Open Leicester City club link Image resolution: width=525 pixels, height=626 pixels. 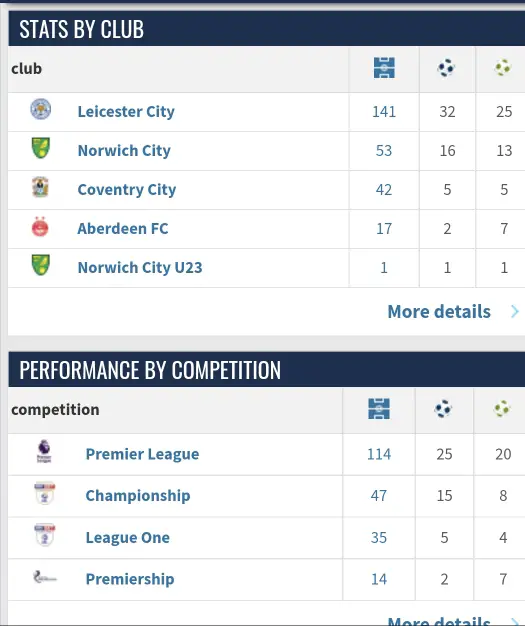tap(126, 111)
